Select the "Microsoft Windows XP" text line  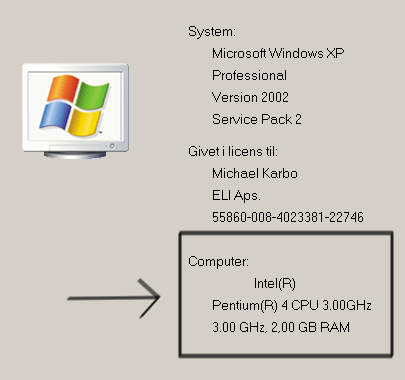[x=278, y=53]
